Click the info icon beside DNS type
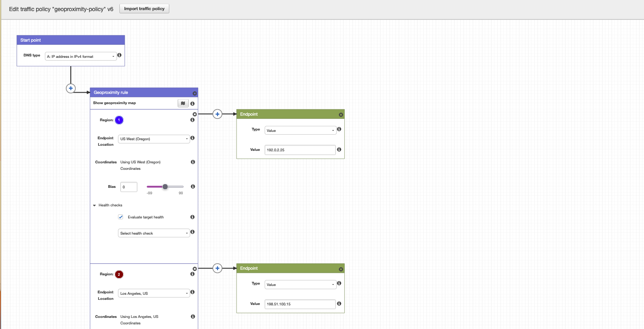 119,55
